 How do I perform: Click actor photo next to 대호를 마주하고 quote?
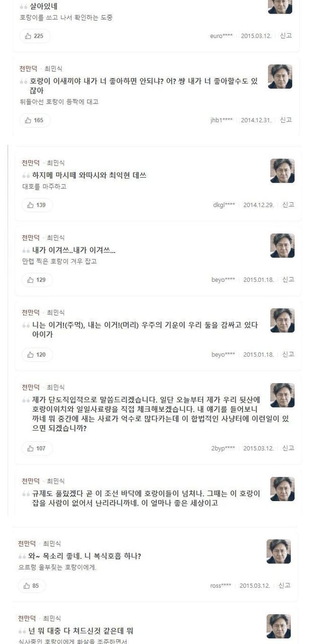(x=282, y=171)
